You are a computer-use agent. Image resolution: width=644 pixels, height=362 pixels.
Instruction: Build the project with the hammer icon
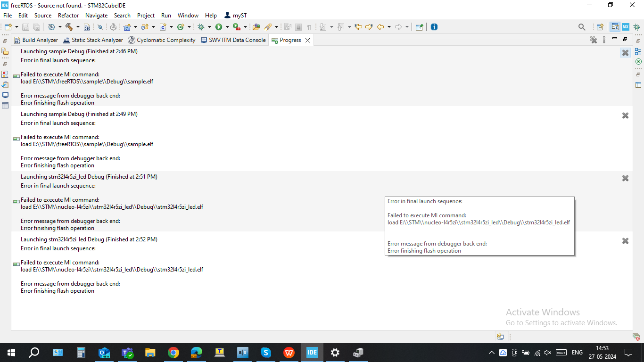tap(70, 27)
